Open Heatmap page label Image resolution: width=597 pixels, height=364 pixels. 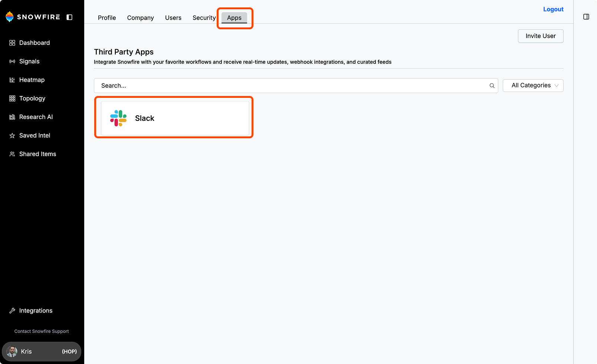32,80
